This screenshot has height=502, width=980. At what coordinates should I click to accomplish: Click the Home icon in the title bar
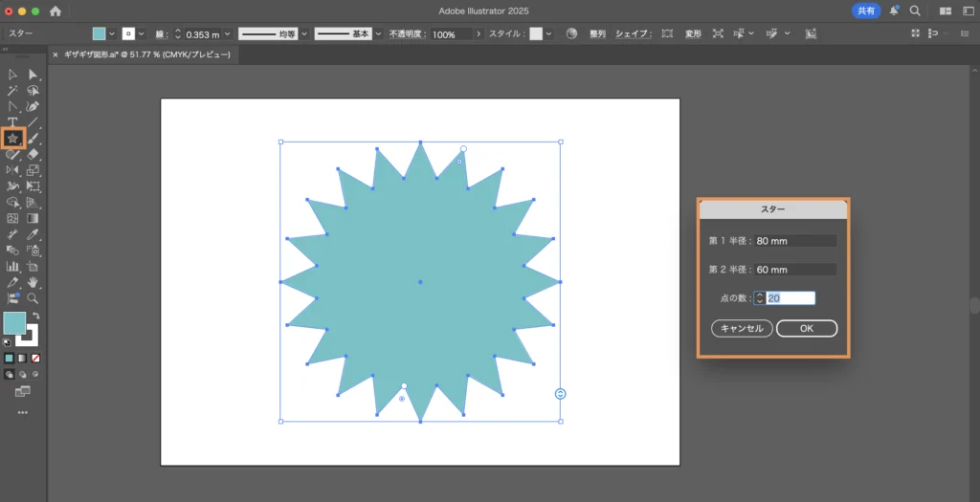click(55, 11)
